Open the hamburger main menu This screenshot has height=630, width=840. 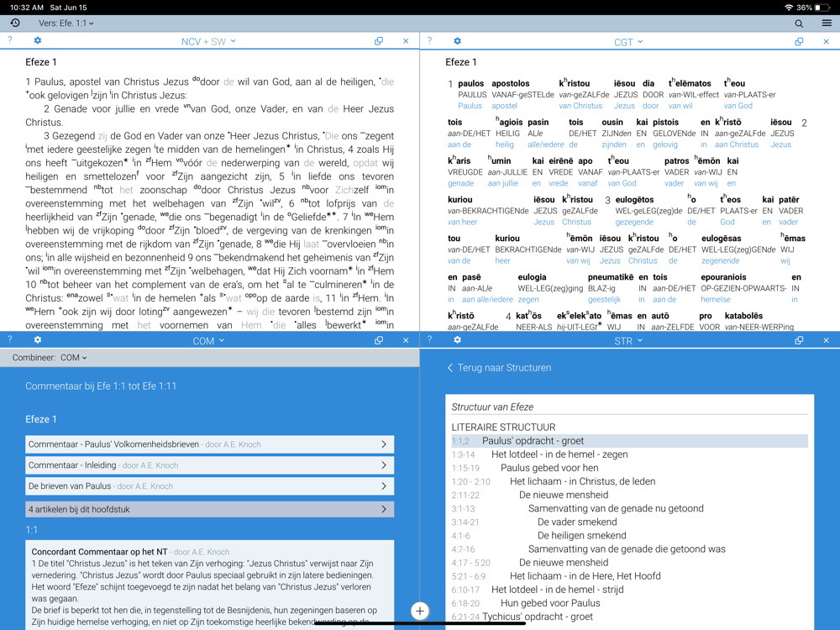[827, 24]
